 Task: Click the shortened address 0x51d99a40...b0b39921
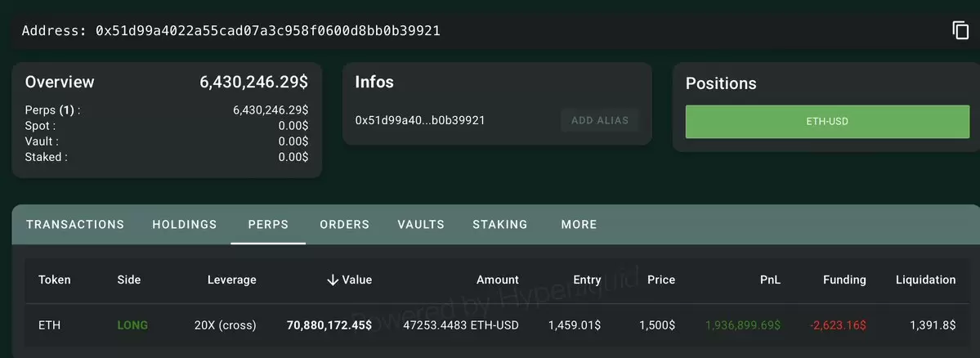[420, 120]
